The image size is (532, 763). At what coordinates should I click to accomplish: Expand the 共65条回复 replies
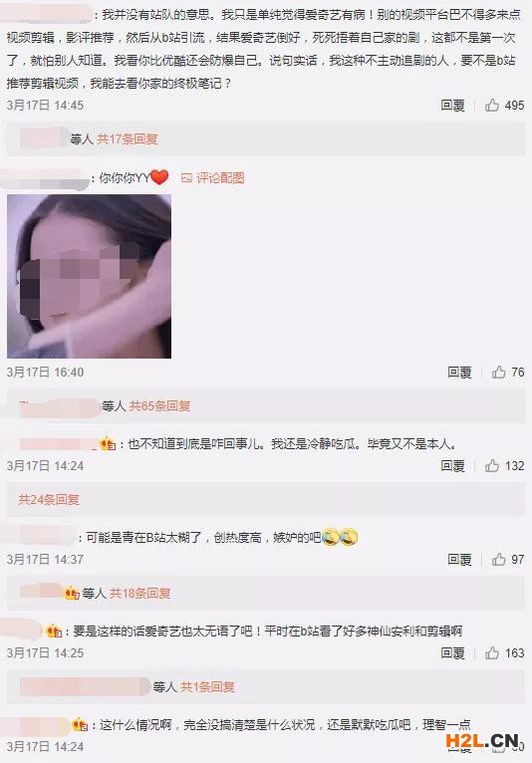tap(159, 405)
